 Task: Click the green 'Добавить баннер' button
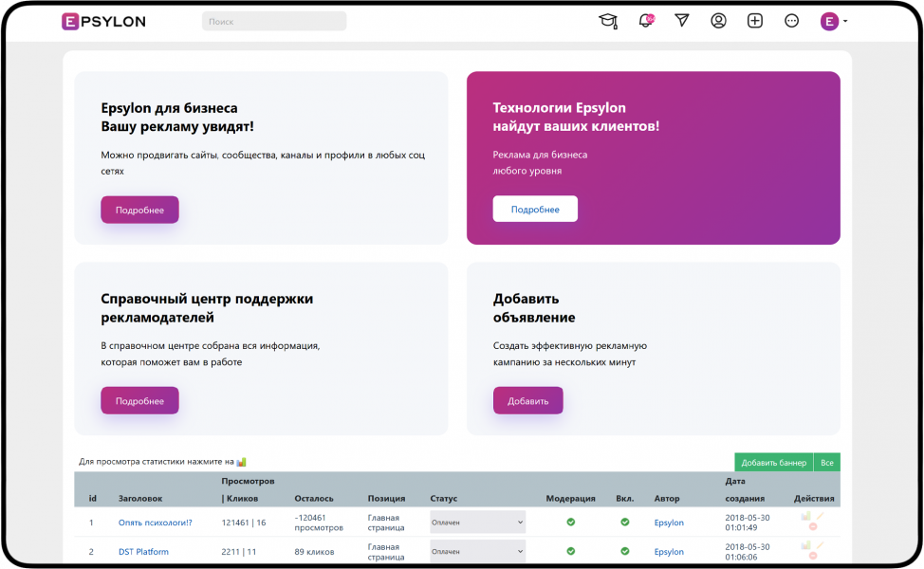coord(774,463)
